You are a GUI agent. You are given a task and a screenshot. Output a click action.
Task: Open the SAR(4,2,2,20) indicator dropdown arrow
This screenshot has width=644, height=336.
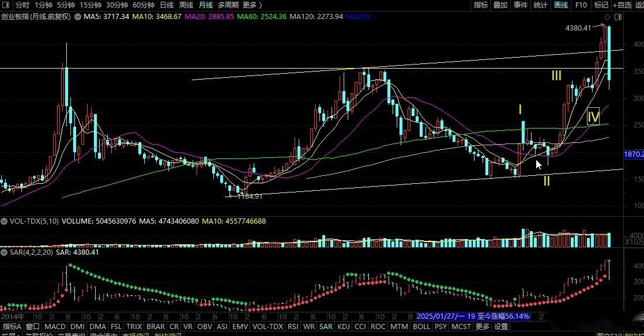click(x=4, y=252)
